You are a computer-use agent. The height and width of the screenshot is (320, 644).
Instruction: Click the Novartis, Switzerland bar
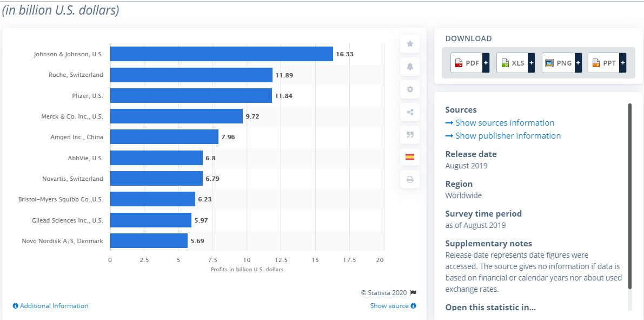(x=156, y=179)
